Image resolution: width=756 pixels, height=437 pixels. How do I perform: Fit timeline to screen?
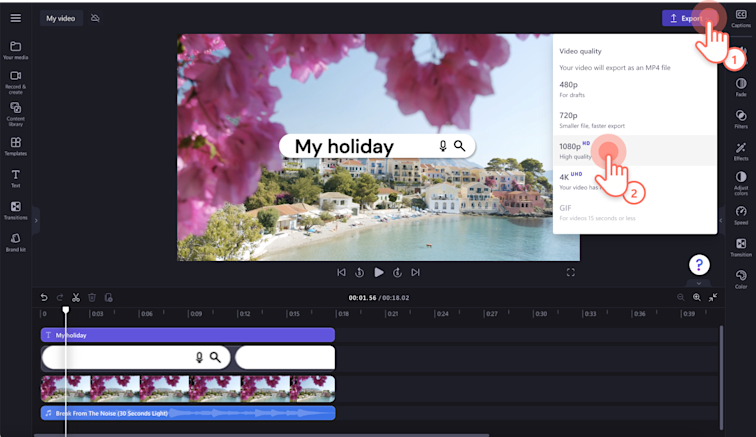[x=713, y=297]
